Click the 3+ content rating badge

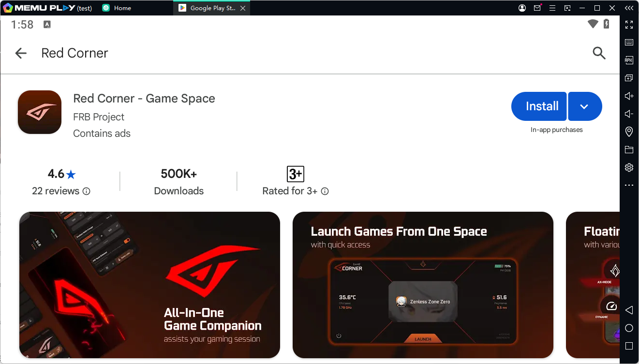pos(296,174)
